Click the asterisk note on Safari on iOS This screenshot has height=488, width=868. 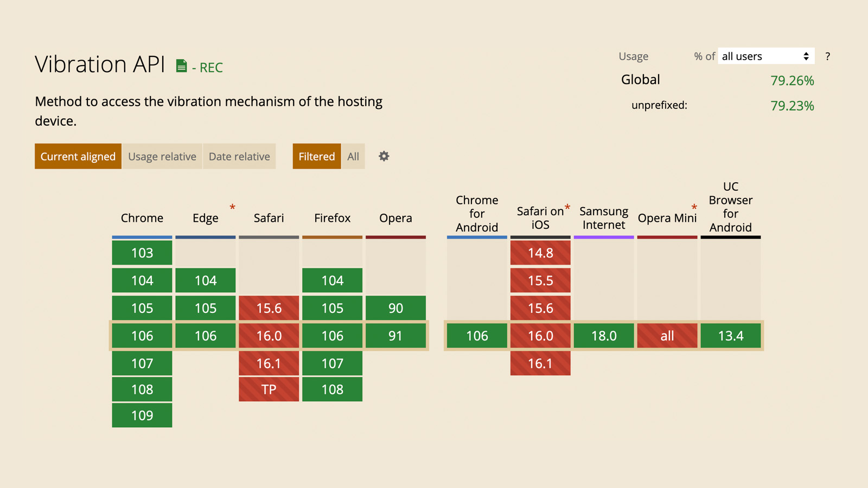coord(567,207)
